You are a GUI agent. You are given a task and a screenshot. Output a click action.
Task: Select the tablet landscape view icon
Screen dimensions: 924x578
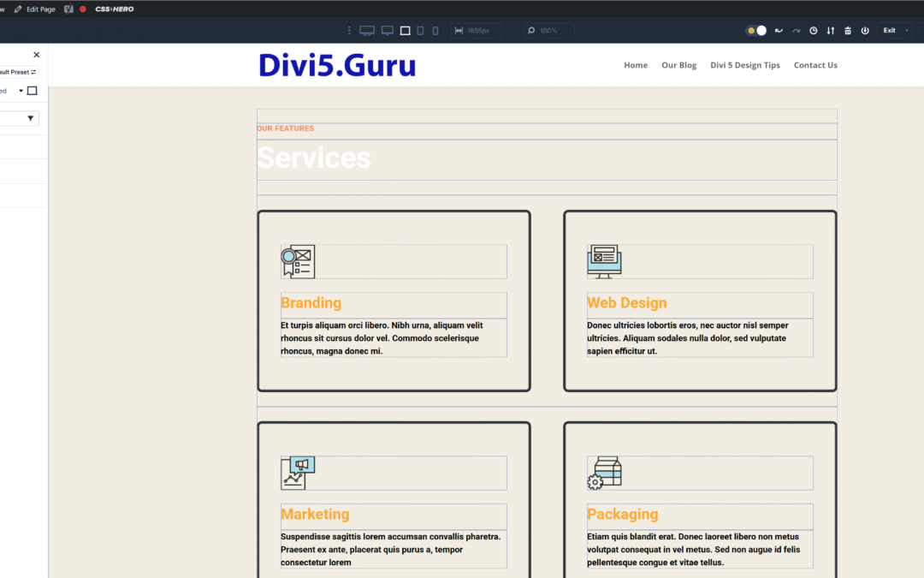click(406, 31)
